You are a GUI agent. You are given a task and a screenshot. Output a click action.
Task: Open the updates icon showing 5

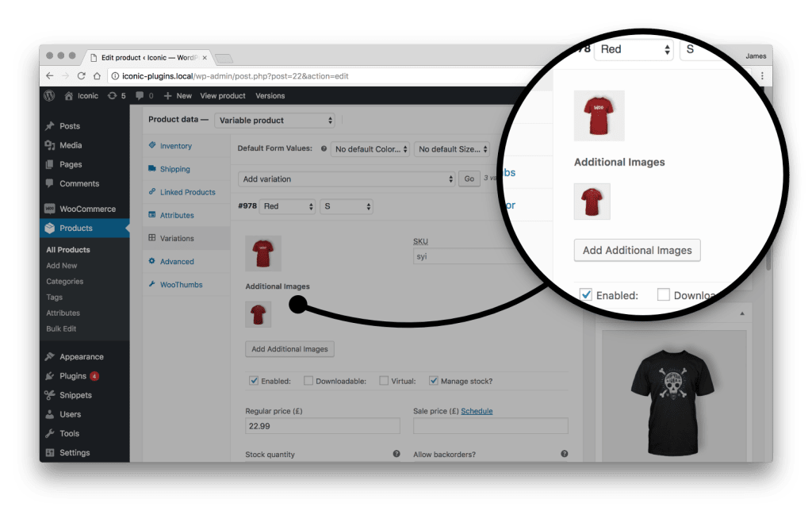pos(112,95)
